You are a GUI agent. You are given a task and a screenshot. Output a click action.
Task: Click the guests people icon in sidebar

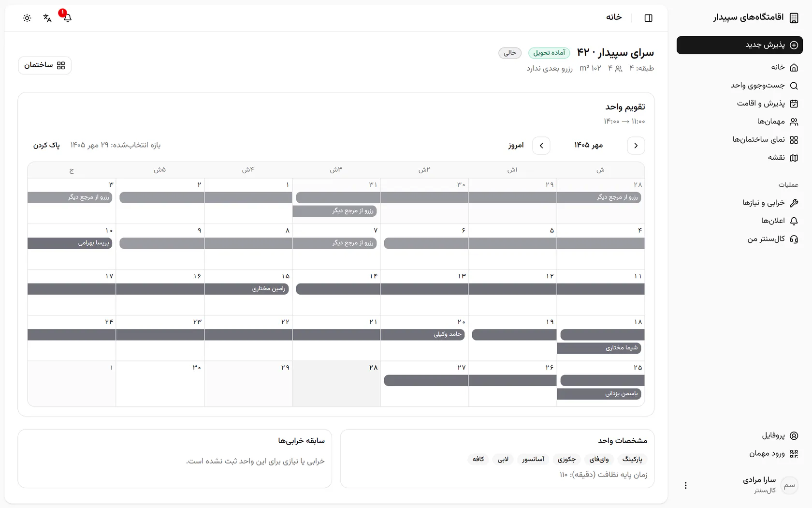coord(794,122)
